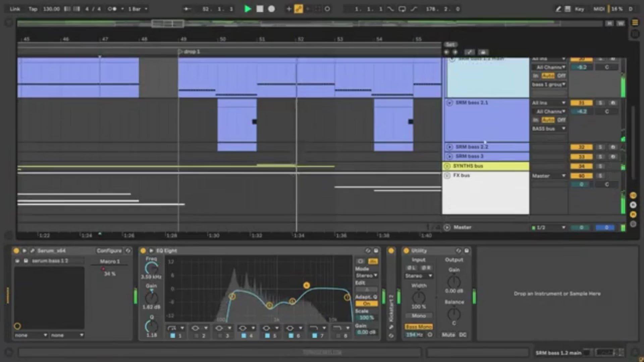This screenshot has height=362, width=644.
Task: Click the Bass Mono audition headphone icon
Action: click(x=430, y=335)
